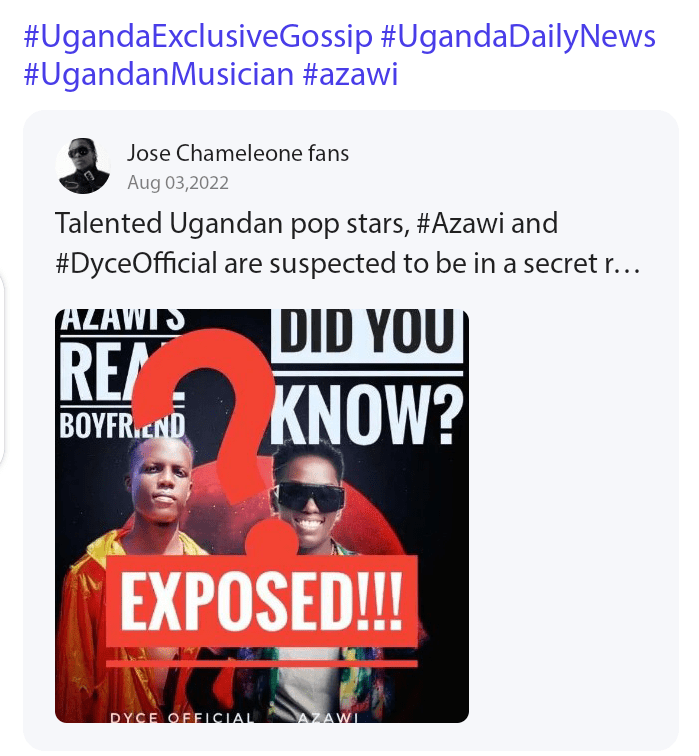The image size is (699, 756).
Task: Open the #UgandaExclusiveGossip hashtag
Action: 198,37
